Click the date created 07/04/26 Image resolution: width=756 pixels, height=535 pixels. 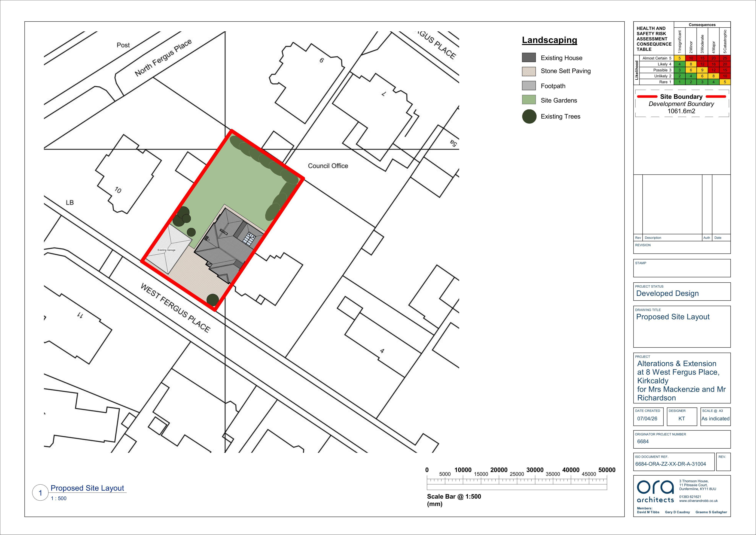647,419
